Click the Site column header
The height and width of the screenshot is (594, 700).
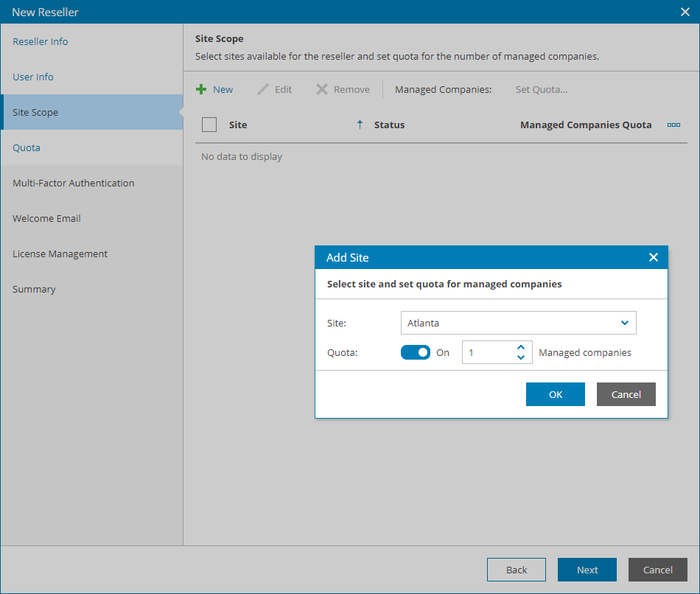238,125
